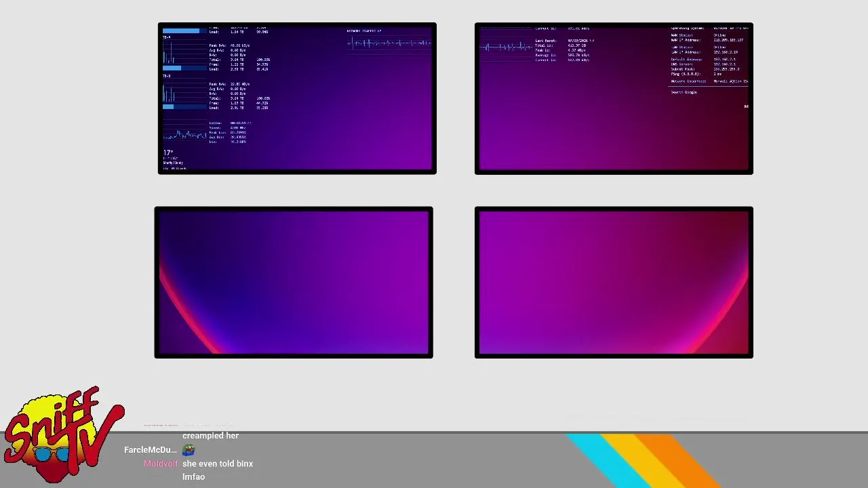Open the FarcleMcDu chat username

[151, 450]
